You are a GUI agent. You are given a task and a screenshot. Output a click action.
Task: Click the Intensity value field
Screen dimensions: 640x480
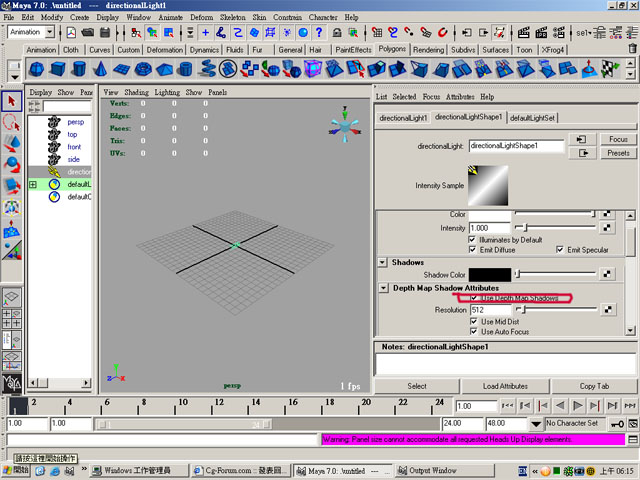point(489,228)
